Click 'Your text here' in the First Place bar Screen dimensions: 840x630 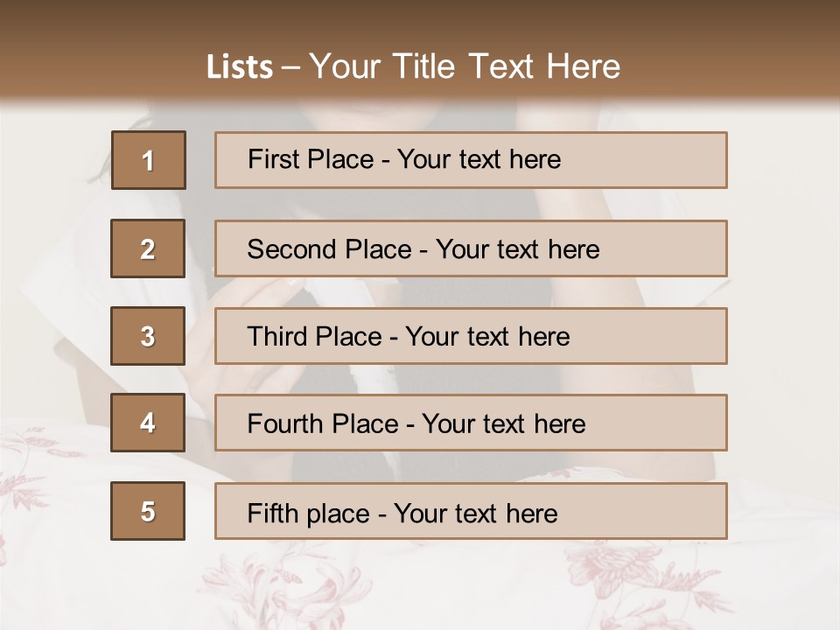tap(479, 159)
